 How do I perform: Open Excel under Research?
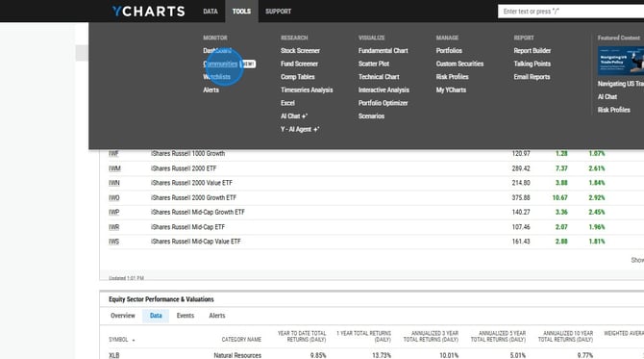click(287, 103)
